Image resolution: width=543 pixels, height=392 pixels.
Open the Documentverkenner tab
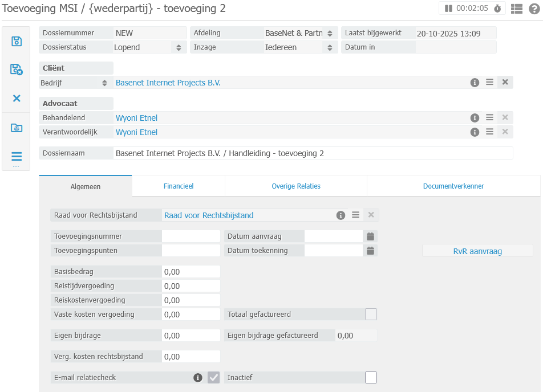pyautogui.click(x=453, y=186)
